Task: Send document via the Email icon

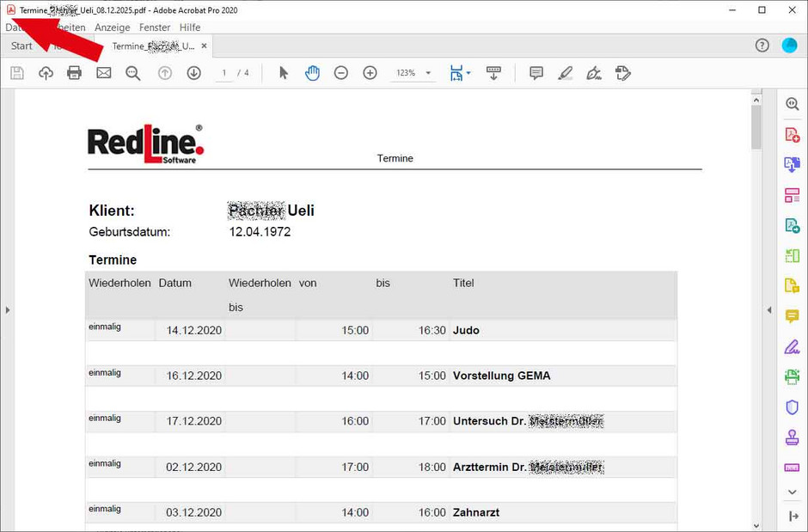Action: pyautogui.click(x=103, y=73)
